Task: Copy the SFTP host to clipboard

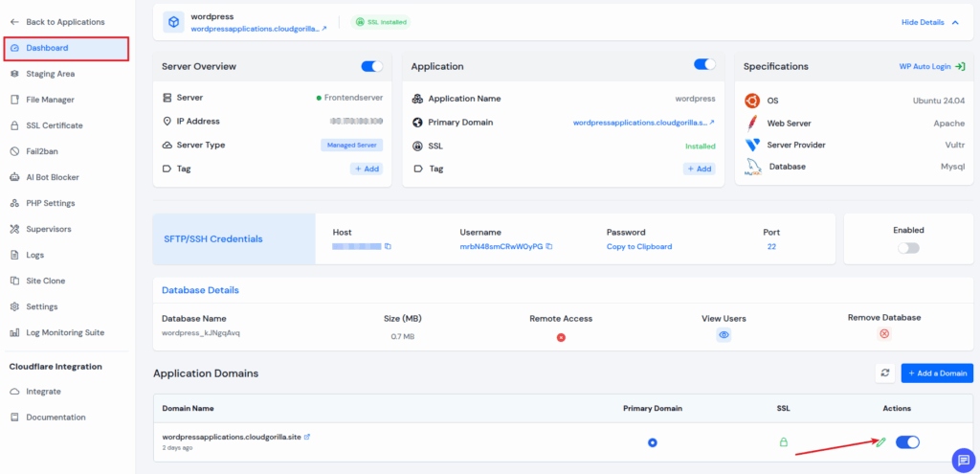Action: pyautogui.click(x=389, y=246)
